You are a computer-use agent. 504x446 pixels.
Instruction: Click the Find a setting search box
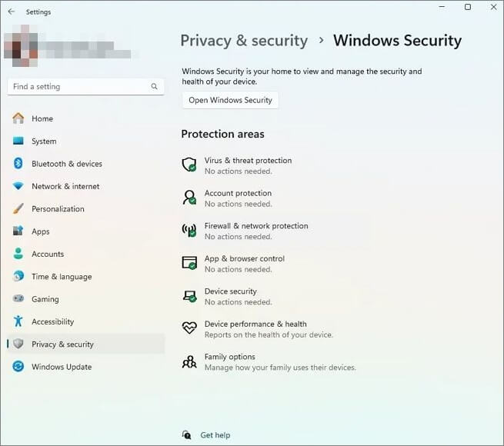click(77, 87)
